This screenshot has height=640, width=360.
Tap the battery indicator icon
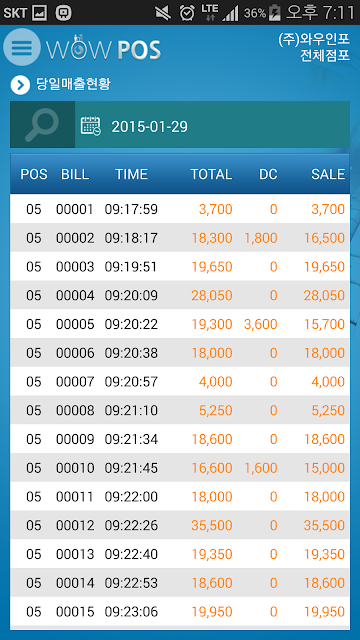tap(275, 13)
